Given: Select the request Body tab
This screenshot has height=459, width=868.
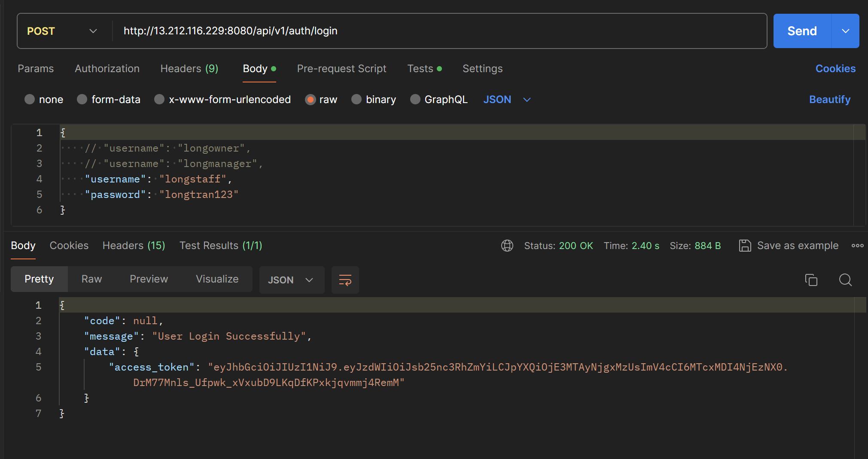Looking at the screenshot, I should click(259, 69).
